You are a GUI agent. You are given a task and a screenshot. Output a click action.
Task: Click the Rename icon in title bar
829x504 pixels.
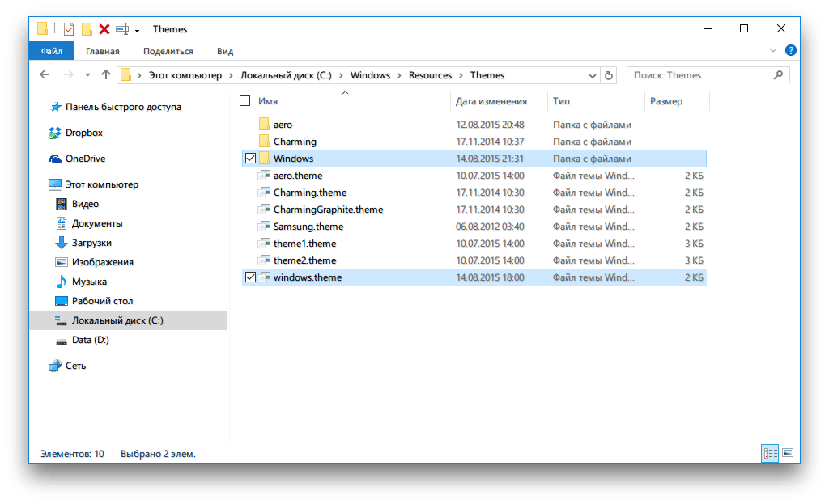122,29
